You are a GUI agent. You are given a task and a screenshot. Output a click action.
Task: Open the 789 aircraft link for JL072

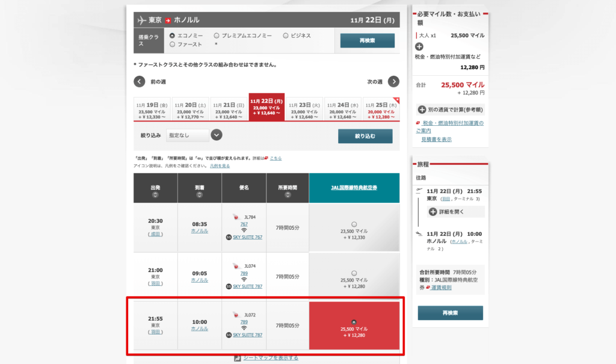click(244, 322)
